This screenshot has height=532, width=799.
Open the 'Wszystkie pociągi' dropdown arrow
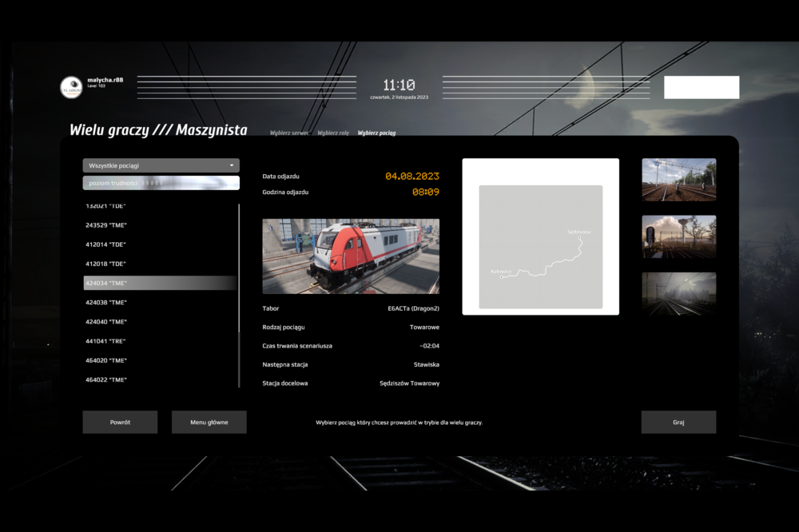pos(232,165)
